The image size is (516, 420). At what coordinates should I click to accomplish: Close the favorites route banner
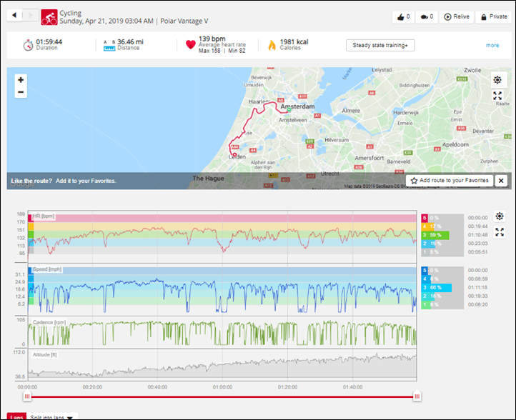coord(501,181)
